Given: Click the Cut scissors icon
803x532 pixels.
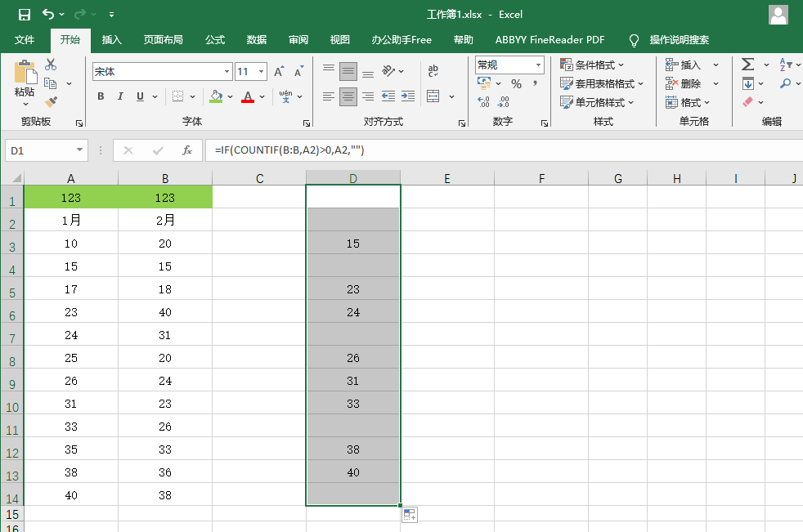Looking at the screenshot, I should tap(51, 65).
